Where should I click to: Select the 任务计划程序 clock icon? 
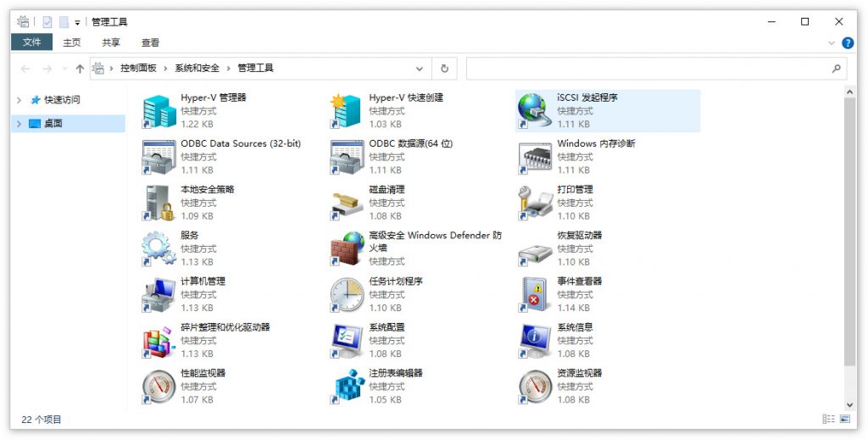click(x=347, y=294)
